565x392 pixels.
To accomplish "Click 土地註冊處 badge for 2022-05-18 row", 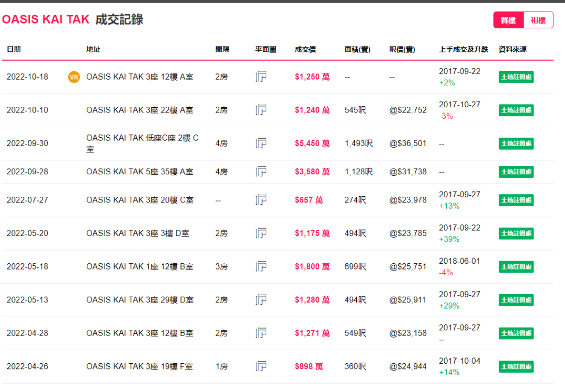I will click(516, 266).
